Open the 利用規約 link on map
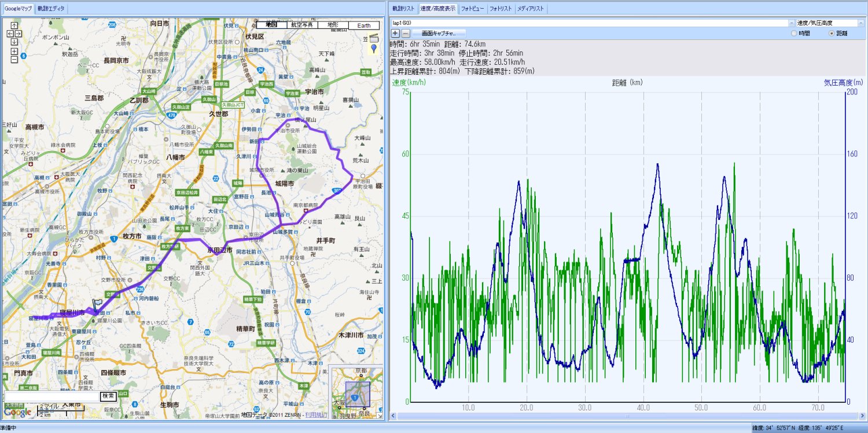The height and width of the screenshot is (433, 868). coord(315,415)
